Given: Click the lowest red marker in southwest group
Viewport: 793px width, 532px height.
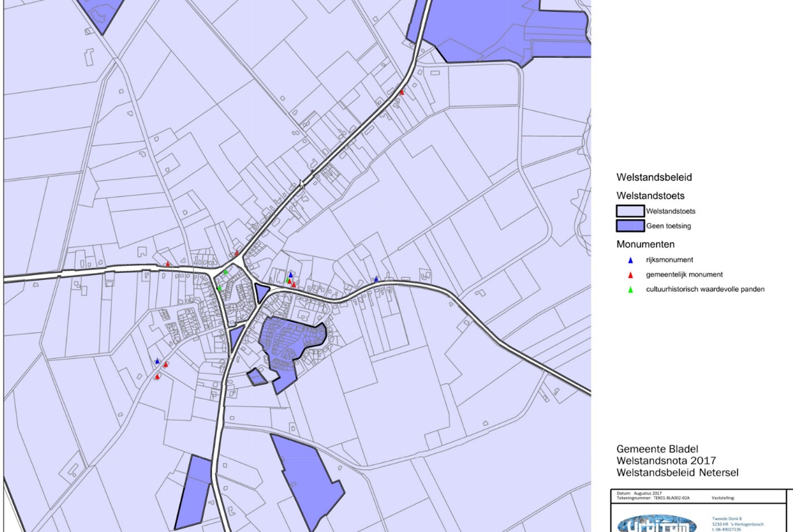Looking at the screenshot, I should [157, 377].
